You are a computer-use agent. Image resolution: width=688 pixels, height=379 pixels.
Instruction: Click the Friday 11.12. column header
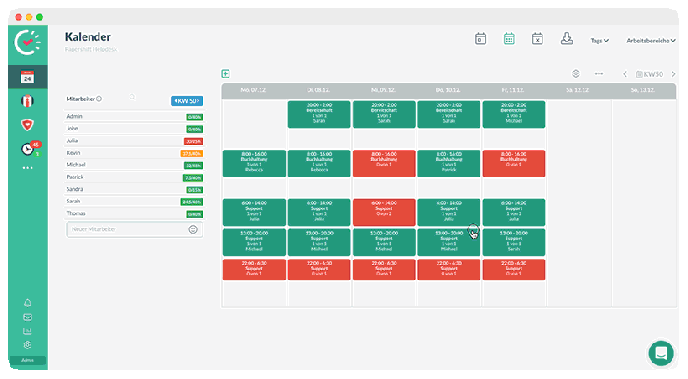(x=513, y=90)
